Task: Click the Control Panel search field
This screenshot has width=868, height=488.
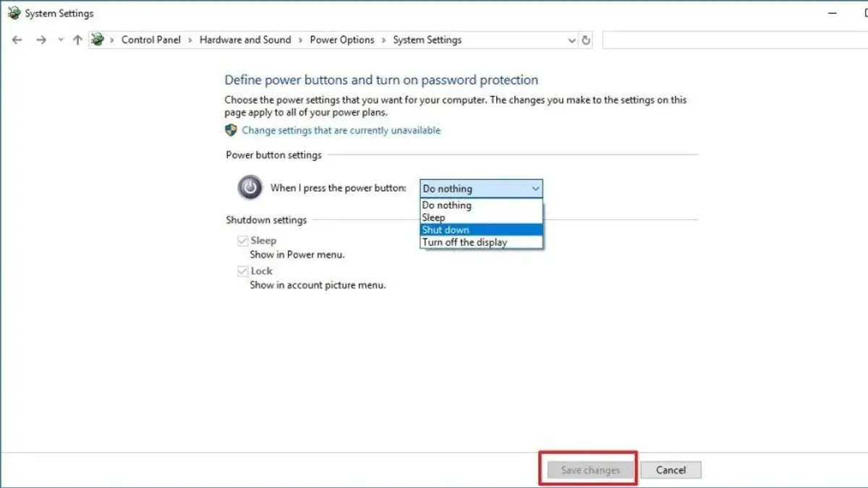Action: [734, 40]
